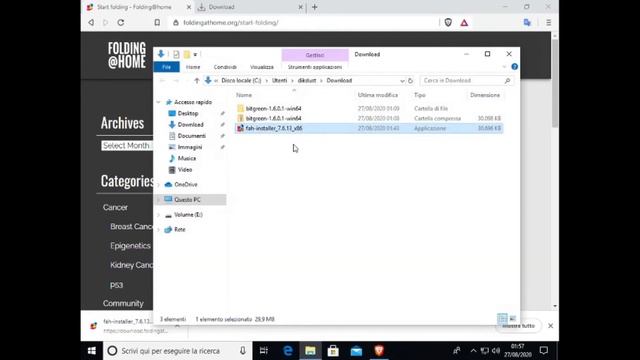
Task: Open Video in navigation pane
Action: tap(184, 170)
